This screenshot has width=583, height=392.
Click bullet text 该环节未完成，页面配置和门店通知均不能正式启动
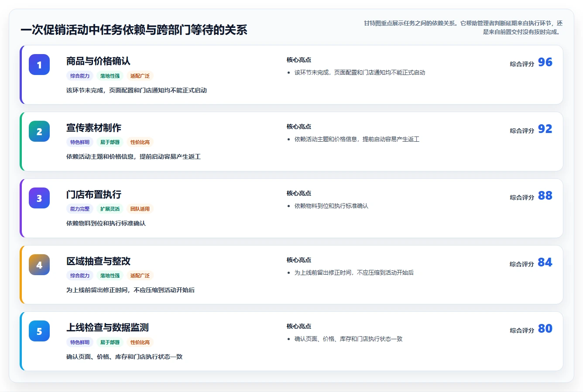coord(360,72)
